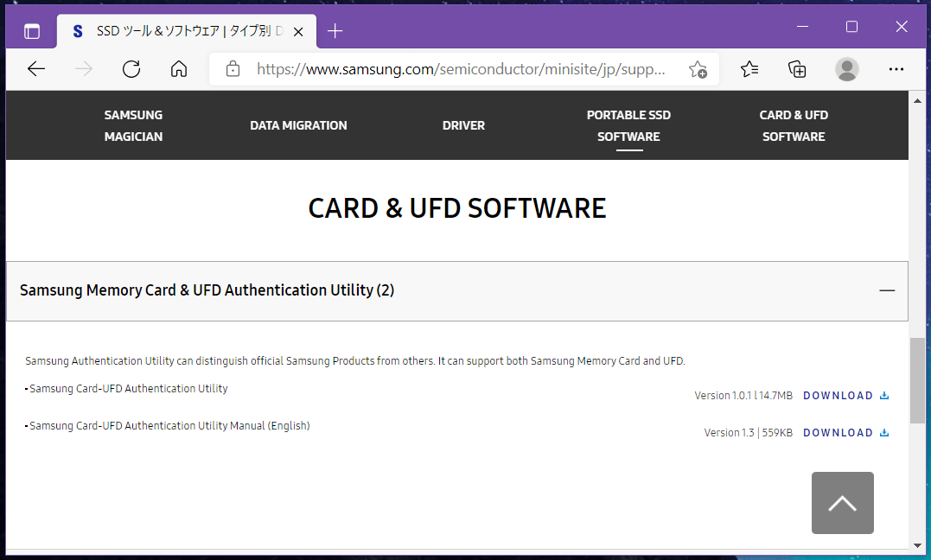The height and width of the screenshot is (560, 931).
Task: Go to browser home page icon
Action: (x=179, y=69)
